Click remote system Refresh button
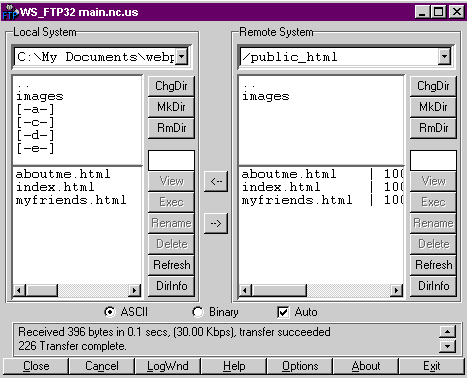The width and height of the screenshot is (467, 378). pyautogui.click(x=433, y=265)
